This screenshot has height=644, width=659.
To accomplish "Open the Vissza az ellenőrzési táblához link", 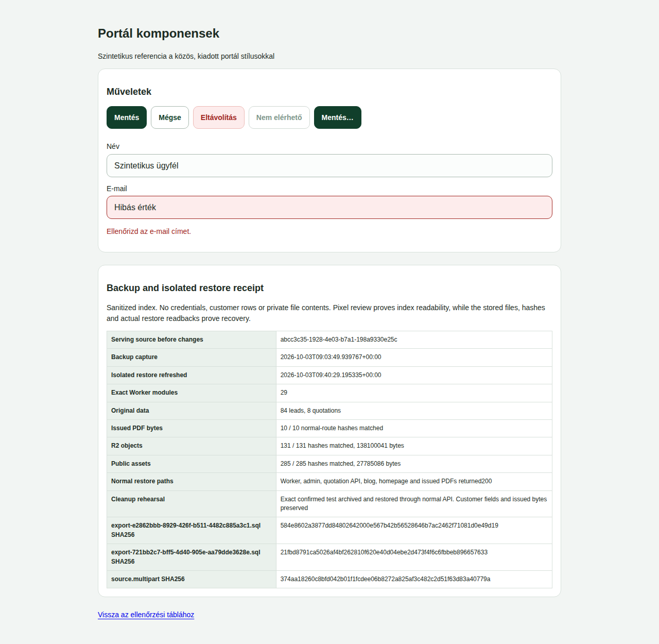I will [x=146, y=615].
